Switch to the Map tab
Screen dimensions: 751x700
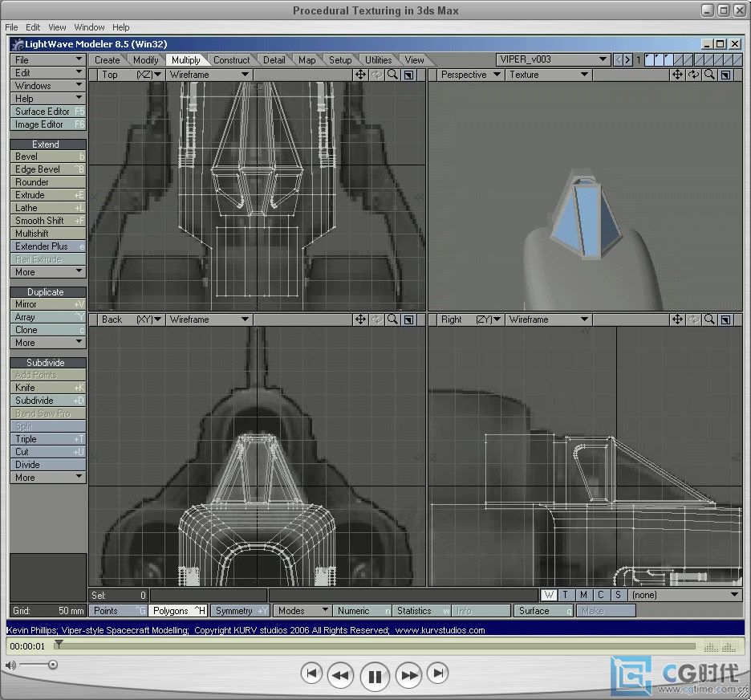tap(307, 60)
